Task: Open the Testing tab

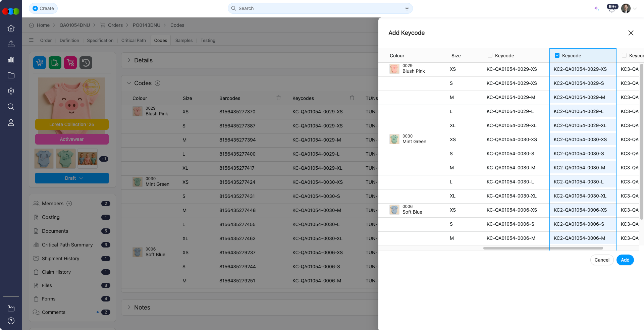Action: click(208, 40)
